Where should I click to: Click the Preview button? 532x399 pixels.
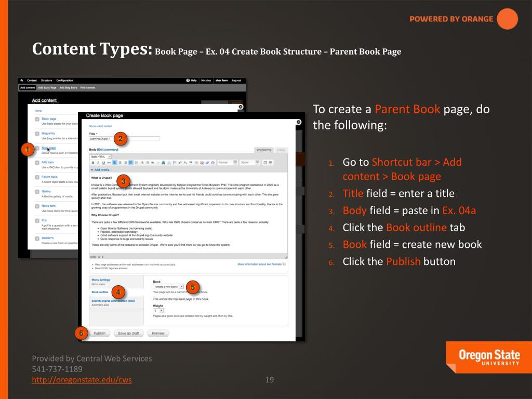click(x=158, y=333)
